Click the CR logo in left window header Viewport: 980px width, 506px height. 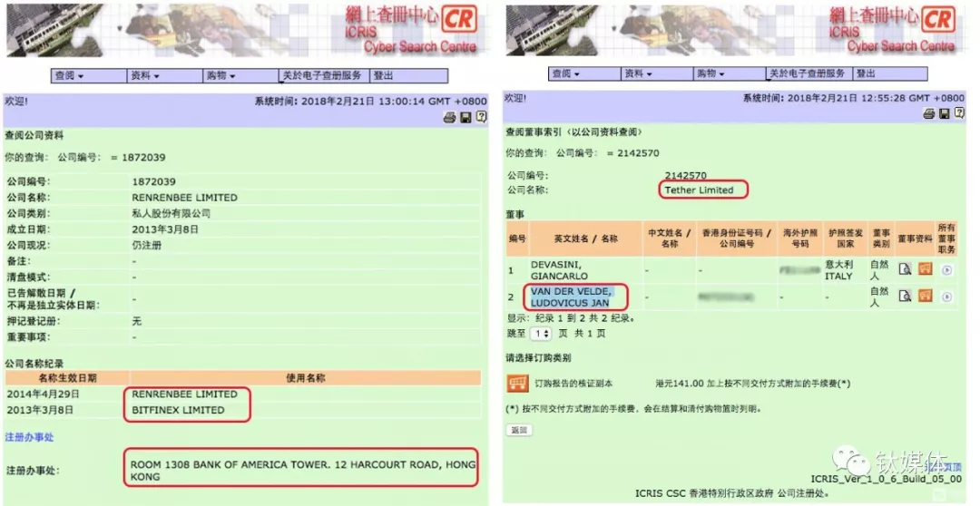459,21
